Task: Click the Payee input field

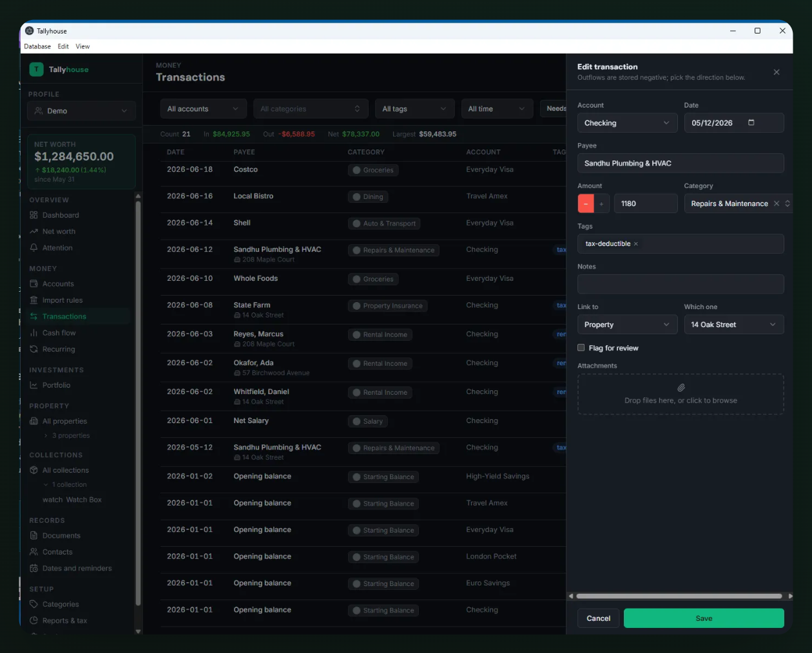Action: tap(681, 163)
